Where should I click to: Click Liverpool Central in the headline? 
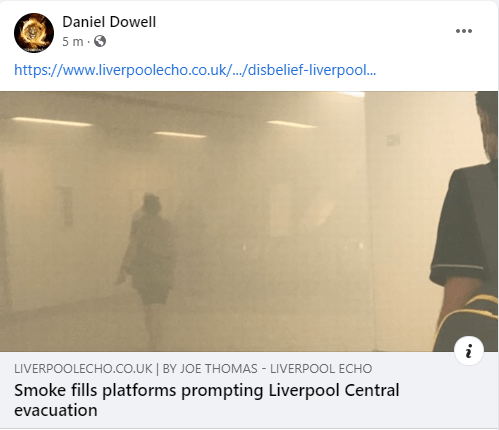point(334,390)
